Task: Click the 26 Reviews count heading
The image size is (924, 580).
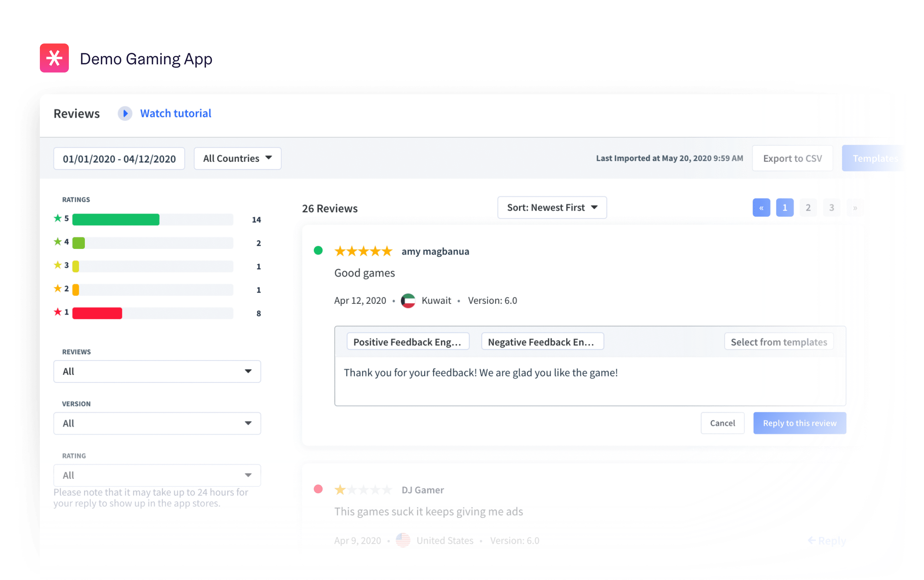Action: coord(330,208)
